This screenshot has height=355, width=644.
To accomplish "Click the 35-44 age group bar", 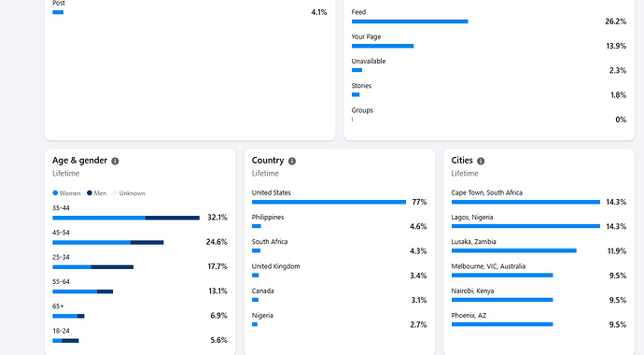I will pos(126,218).
